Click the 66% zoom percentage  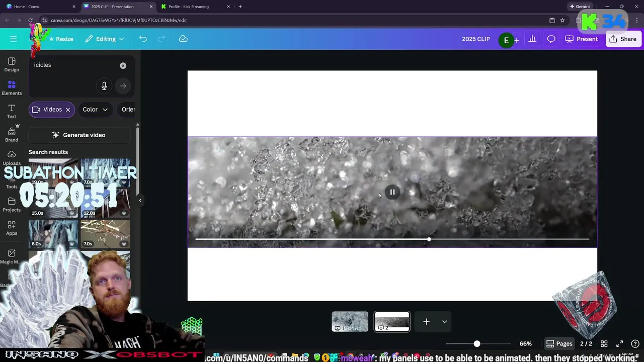(x=525, y=344)
